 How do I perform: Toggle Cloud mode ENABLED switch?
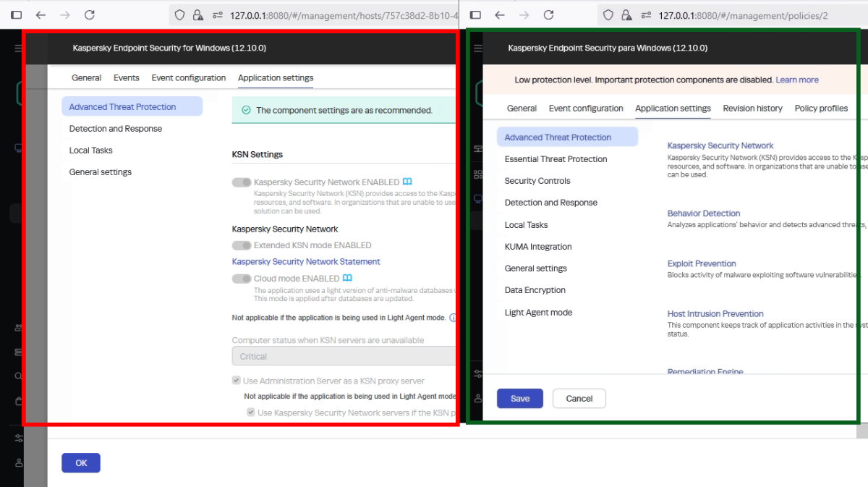pos(242,279)
